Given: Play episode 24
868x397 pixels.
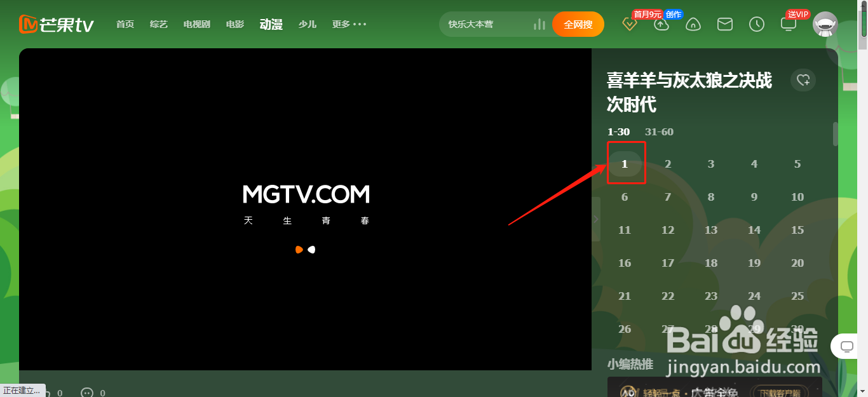Looking at the screenshot, I should 754,296.
